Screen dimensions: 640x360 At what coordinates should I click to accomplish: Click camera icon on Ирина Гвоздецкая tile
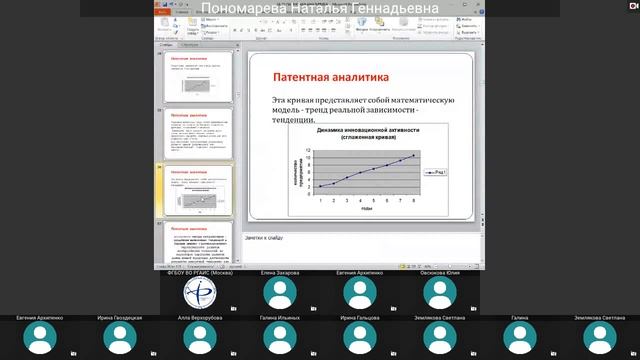pos(153,353)
